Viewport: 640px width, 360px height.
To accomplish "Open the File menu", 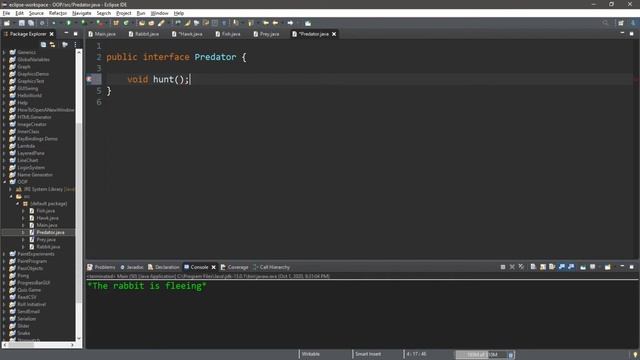I will (x=7, y=13).
